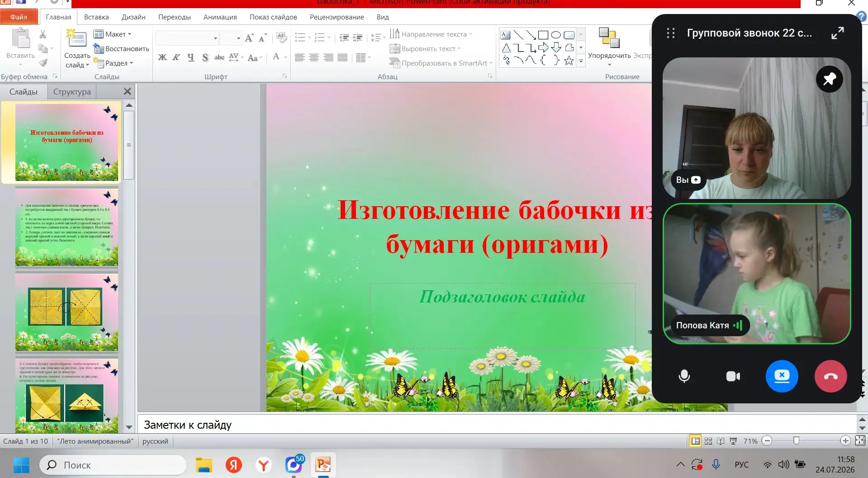
Task: Toggle strikethrough (abc) formatting
Action: coord(219,57)
